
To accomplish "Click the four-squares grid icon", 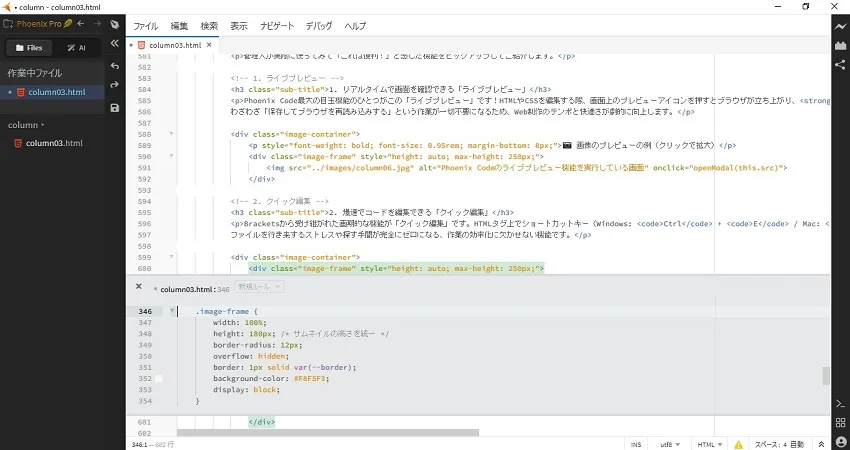I will tap(840, 422).
